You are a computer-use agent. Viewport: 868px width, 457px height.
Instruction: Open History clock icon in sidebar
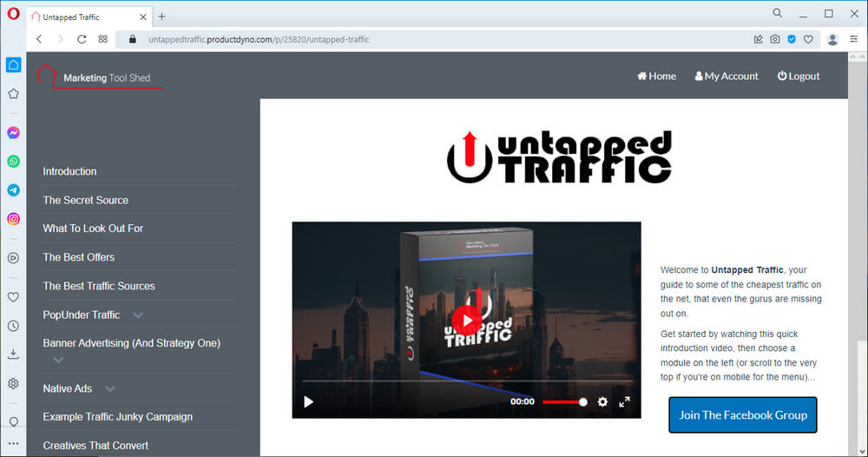(13, 326)
